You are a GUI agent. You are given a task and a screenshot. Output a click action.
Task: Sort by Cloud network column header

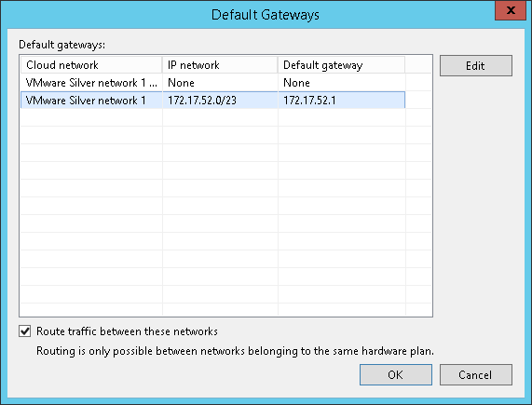click(91, 65)
